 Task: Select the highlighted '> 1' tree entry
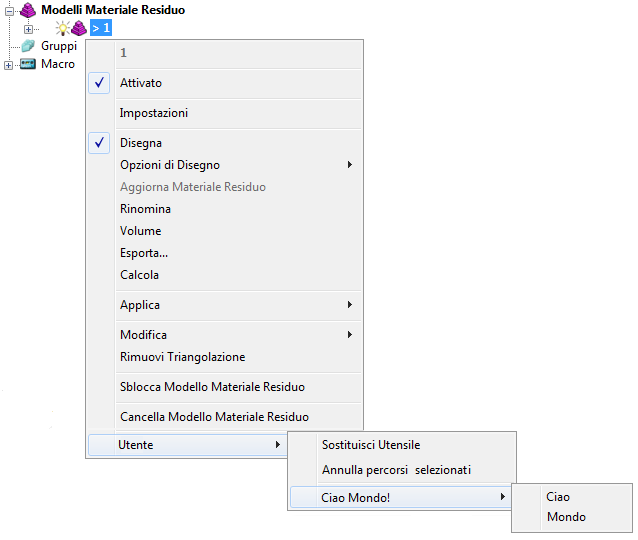(100, 28)
